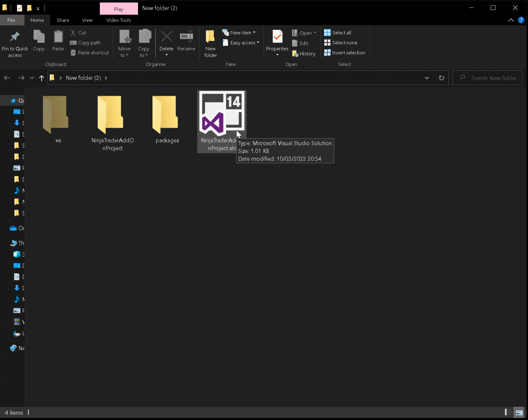Select the OneDrive cloud in sidebar
The image size is (528, 420).
click(x=13, y=228)
